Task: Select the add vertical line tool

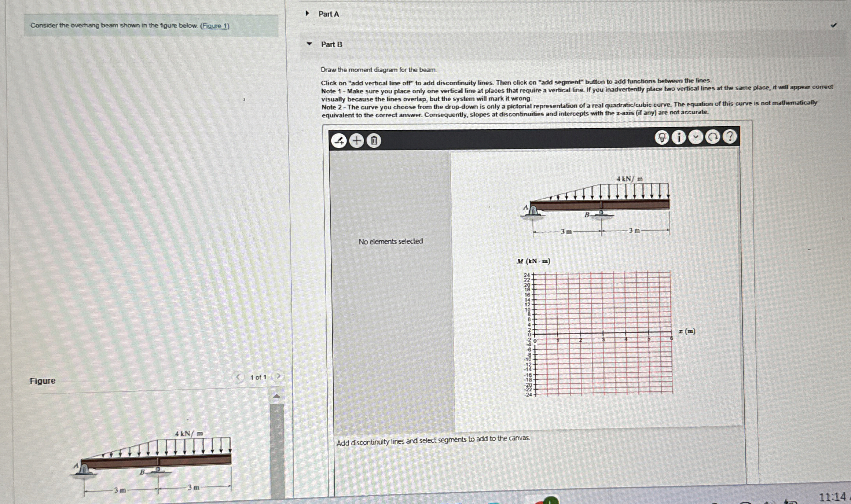Action: (339, 140)
